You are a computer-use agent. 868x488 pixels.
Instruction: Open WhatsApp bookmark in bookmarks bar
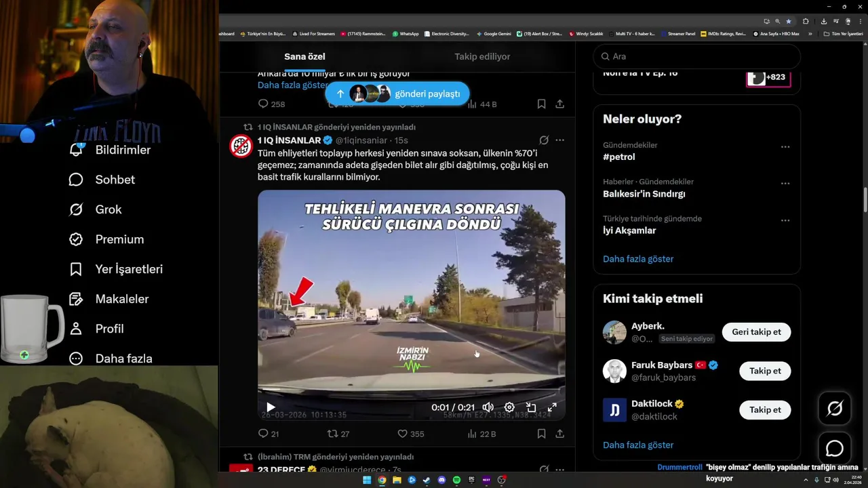[x=406, y=33]
